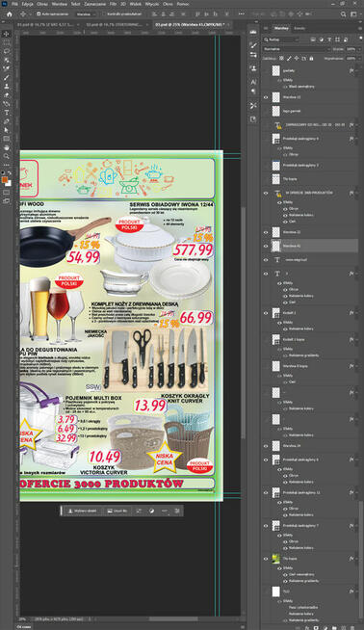Open the Character panel icon
Viewport: 364px width, 630px height.
(253, 82)
